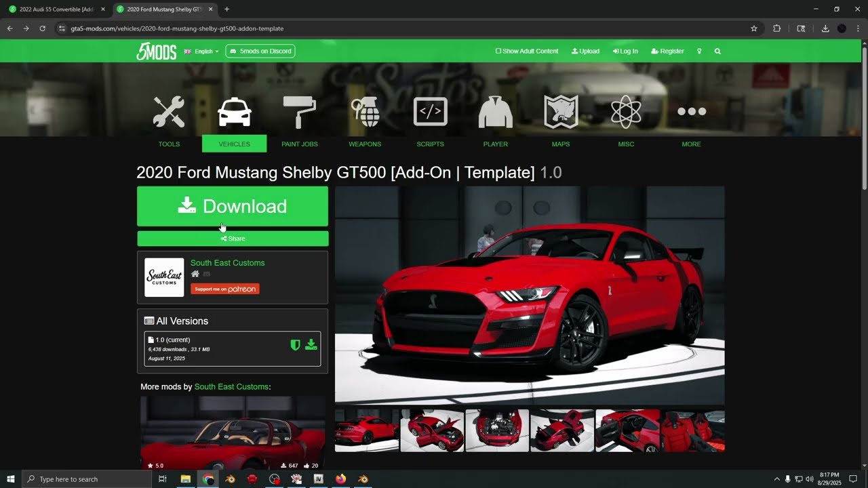The height and width of the screenshot is (488, 868).
Task: Open File Explorer from the taskbar
Action: tap(185, 479)
